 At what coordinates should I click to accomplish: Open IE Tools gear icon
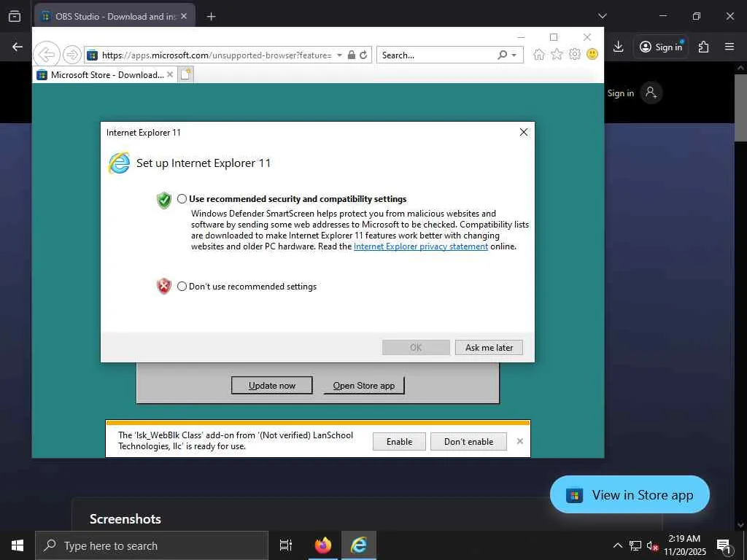pos(575,54)
